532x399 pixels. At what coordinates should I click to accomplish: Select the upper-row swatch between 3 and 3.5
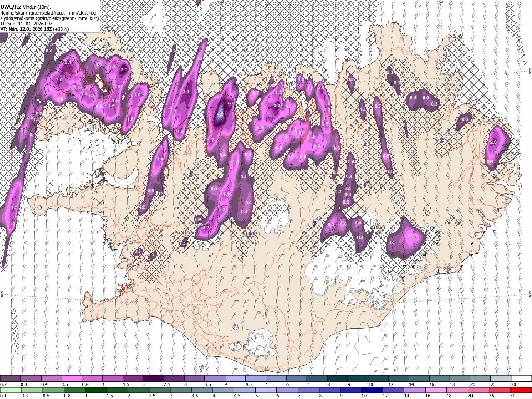click(x=194, y=379)
